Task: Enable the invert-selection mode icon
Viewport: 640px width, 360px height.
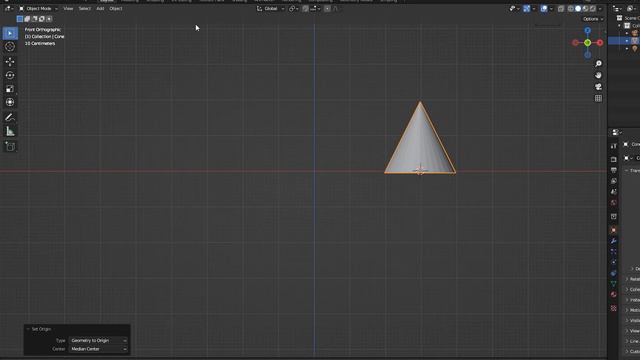Action: coord(42,19)
